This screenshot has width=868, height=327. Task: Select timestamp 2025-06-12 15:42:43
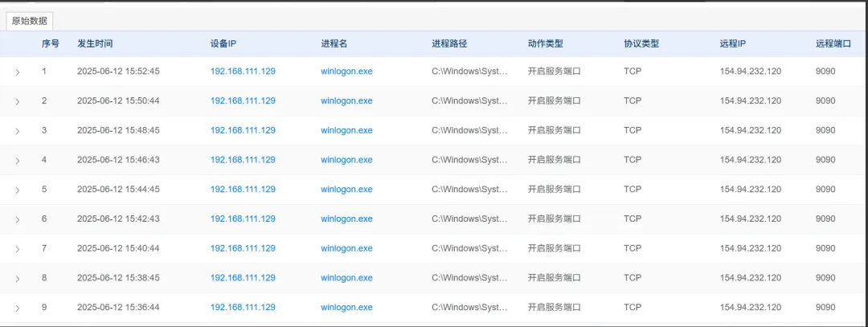118,219
